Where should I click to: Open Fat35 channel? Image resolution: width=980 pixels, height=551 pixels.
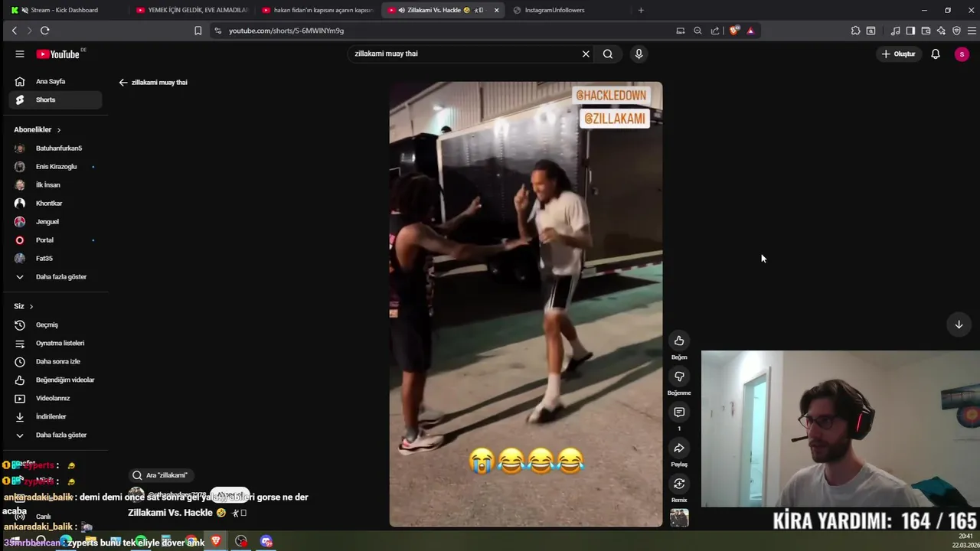55,259
